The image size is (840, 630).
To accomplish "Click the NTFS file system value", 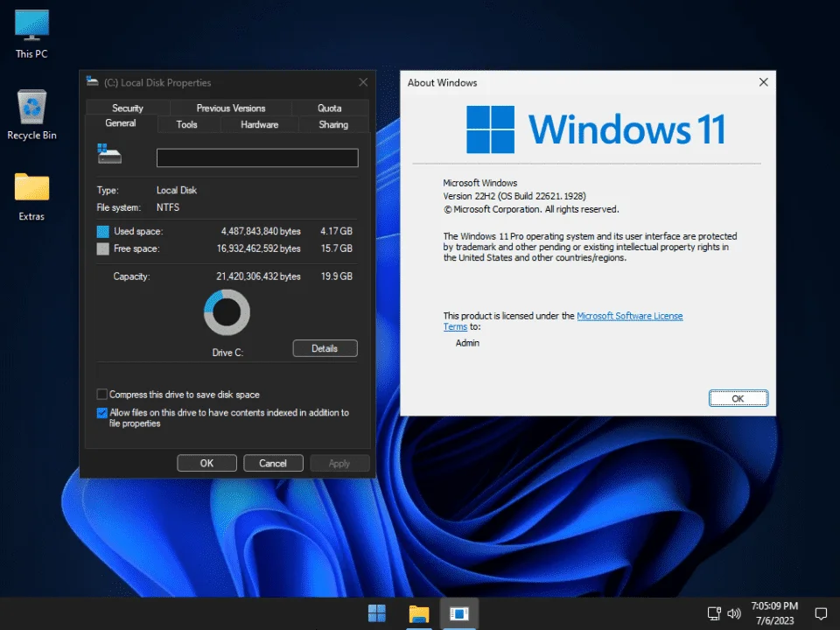I will point(168,207).
